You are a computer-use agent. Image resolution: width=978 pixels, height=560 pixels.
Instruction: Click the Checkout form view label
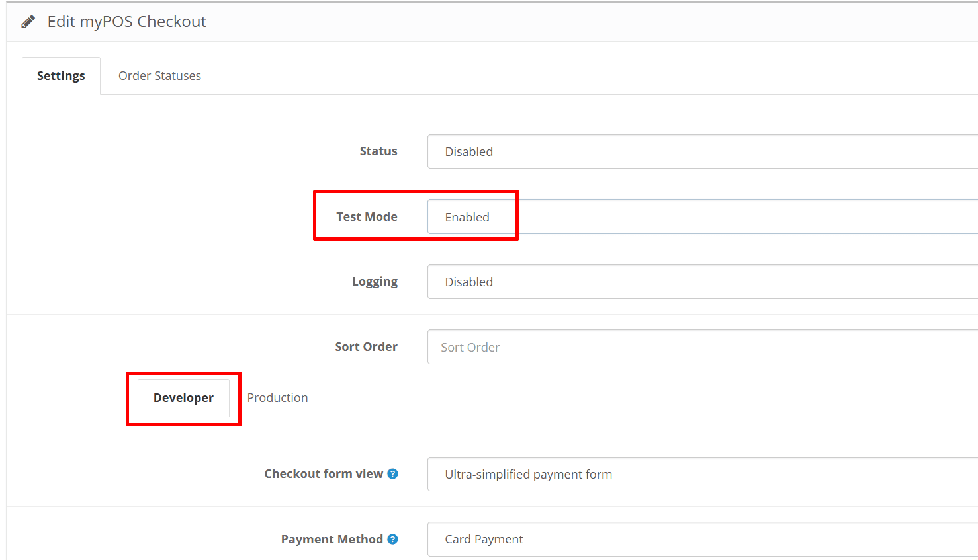[x=324, y=474]
